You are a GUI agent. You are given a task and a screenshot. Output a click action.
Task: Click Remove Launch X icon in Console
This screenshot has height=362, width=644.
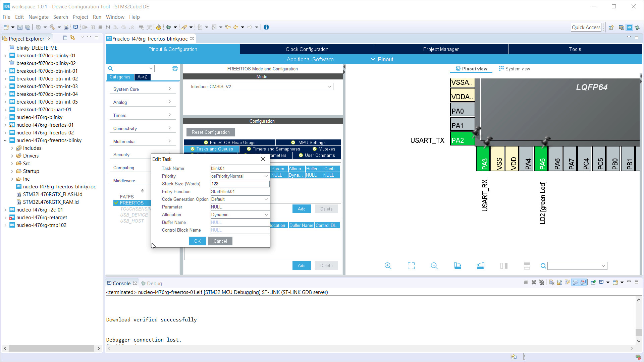click(x=534, y=282)
